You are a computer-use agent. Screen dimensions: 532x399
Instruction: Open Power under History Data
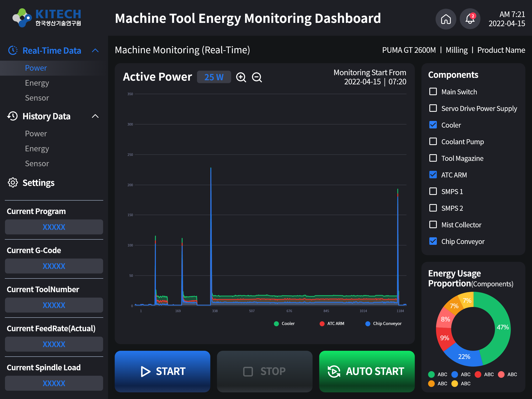(x=36, y=134)
